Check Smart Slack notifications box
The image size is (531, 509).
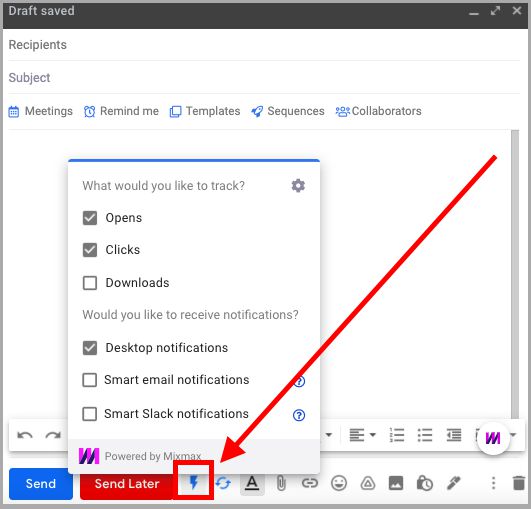coord(90,414)
